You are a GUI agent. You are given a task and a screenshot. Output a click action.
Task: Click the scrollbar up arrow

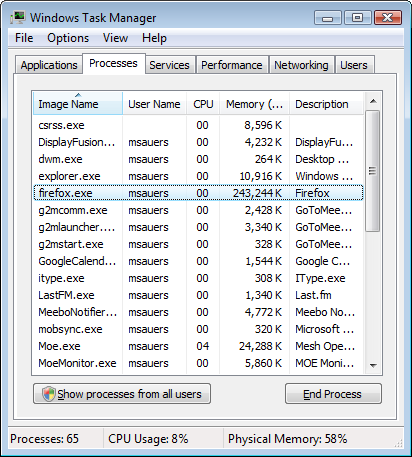(373, 101)
